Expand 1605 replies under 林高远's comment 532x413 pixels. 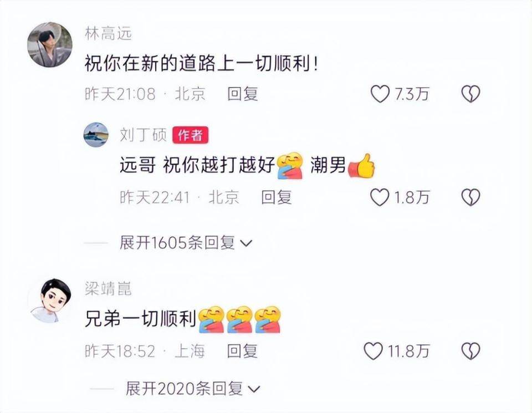click(x=186, y=243)
